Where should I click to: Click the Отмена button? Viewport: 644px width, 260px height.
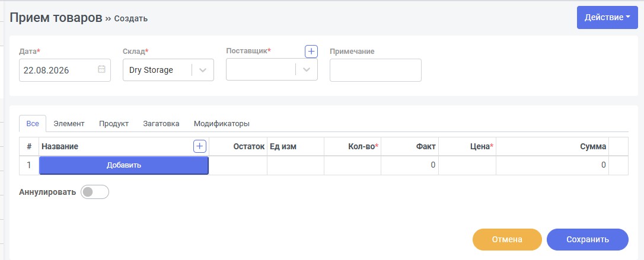point(507,239)
